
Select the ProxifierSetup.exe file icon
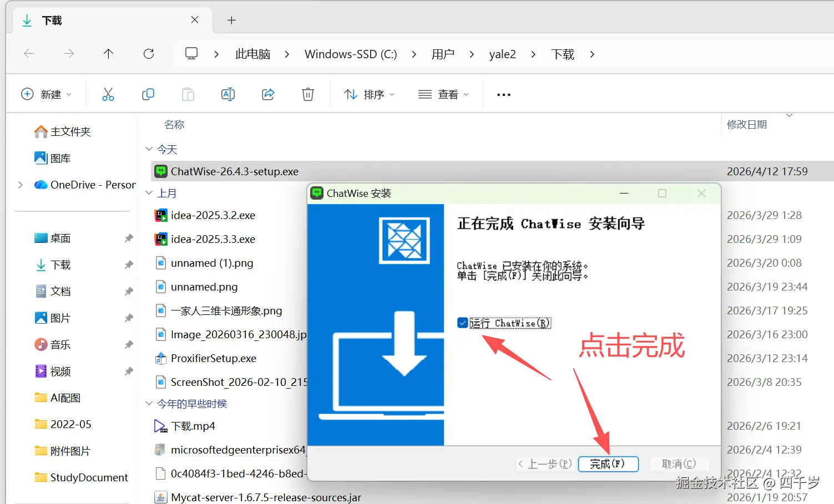(x=161, y=358)
